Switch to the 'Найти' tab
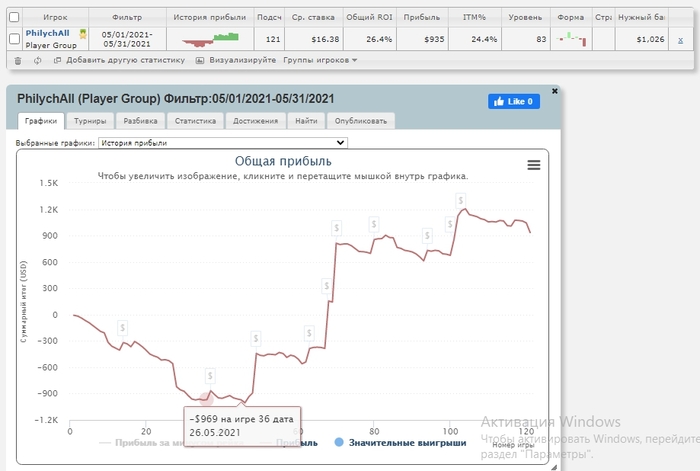Image resolution: width=700 pixels, height=471 pixels. coord(306,121)
